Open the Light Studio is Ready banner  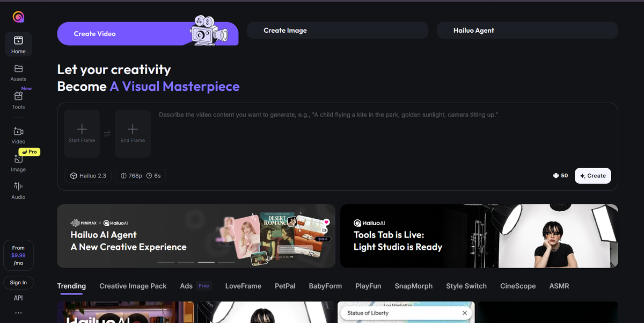479,236
